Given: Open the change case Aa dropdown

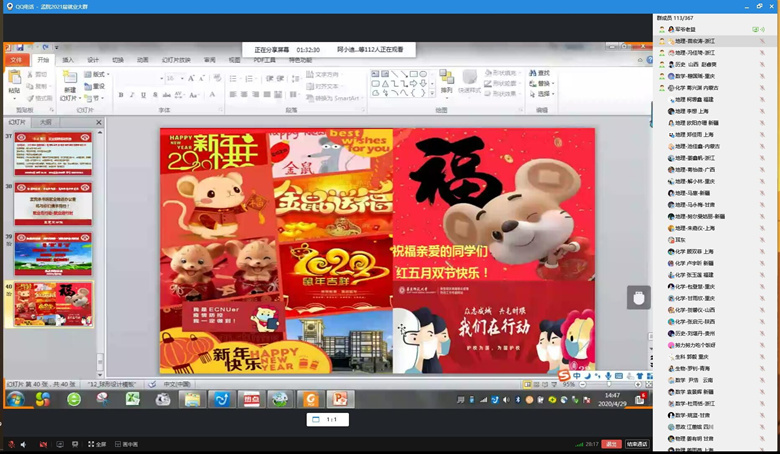Looking at the screenshot, I should coord(194,94).
